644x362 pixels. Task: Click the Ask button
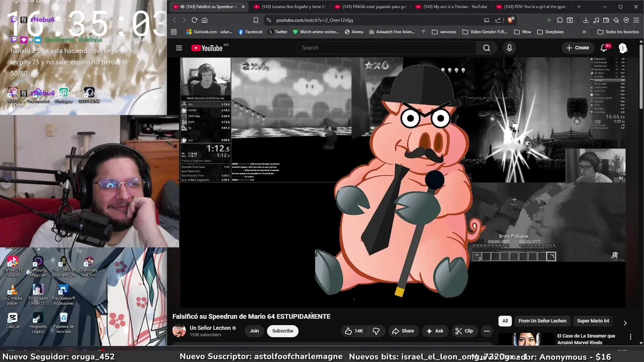435,331
